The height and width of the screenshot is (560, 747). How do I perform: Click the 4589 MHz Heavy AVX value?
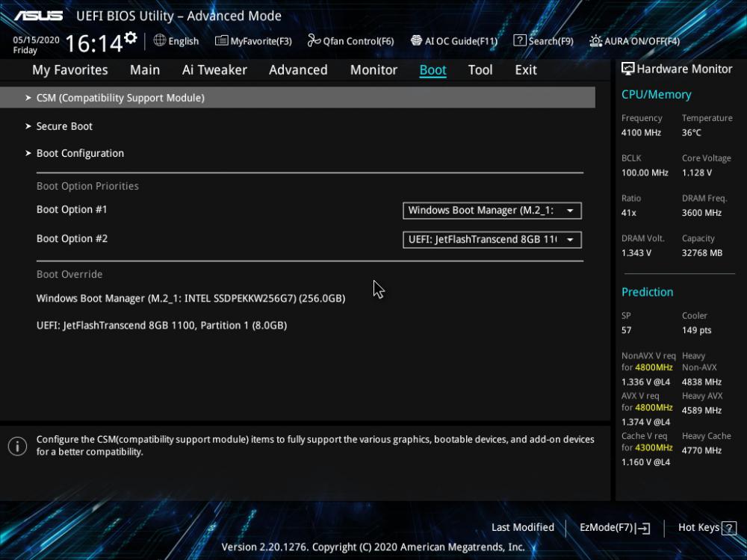point(701,411)
